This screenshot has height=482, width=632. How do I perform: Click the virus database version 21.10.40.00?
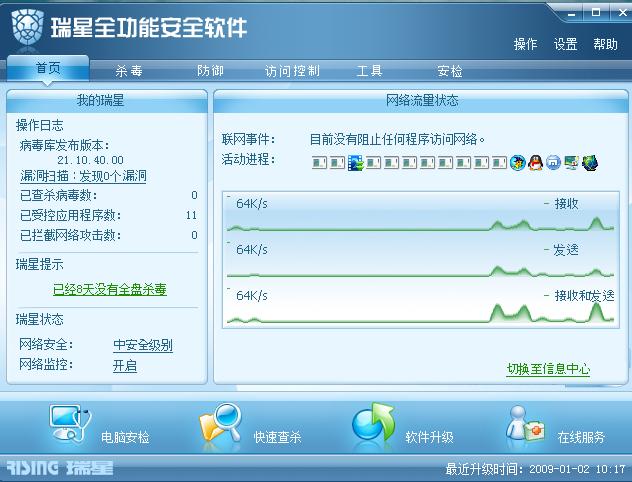[x=90, y=160]
